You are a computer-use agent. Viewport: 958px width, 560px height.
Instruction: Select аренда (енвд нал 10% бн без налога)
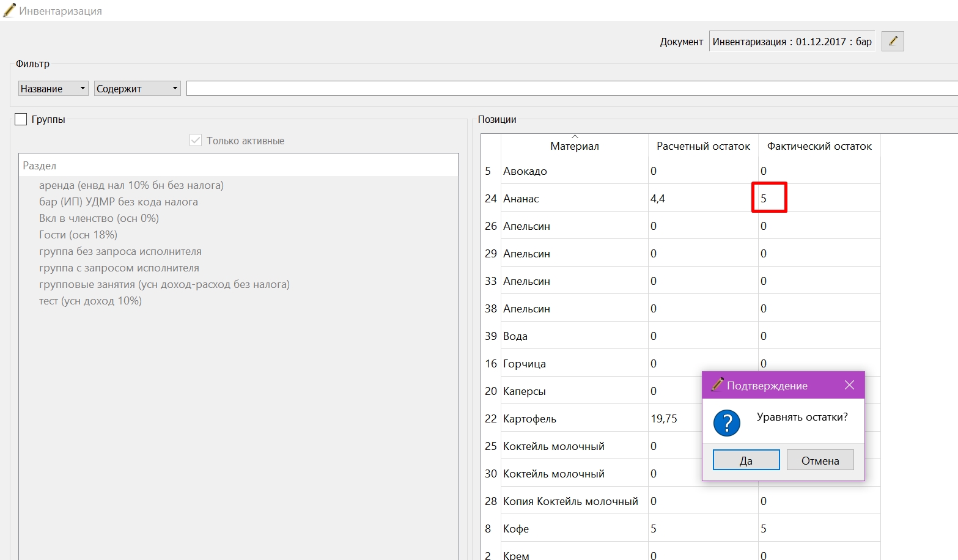[x=131, y=185]
